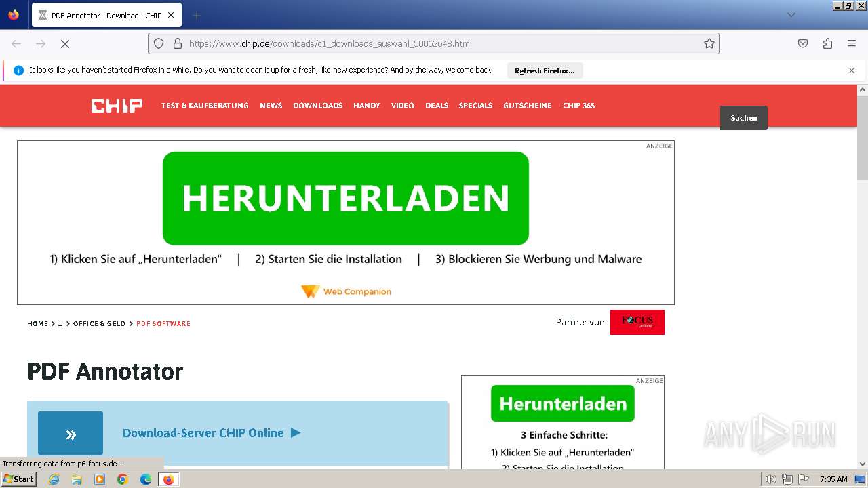Image resolution: width=868 pixels, height=488 pixels.
Task: Click the ANZEIGE label on top banner
Action: pos(659,146)
